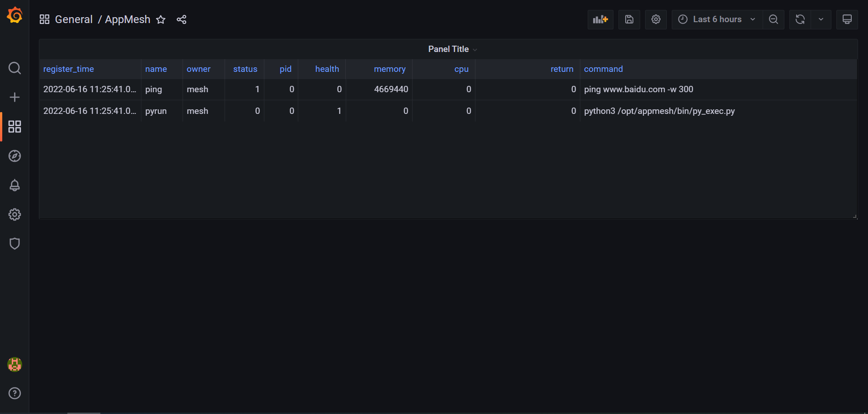Click the Create plus icon in the sidebar

tap(14, 97)
